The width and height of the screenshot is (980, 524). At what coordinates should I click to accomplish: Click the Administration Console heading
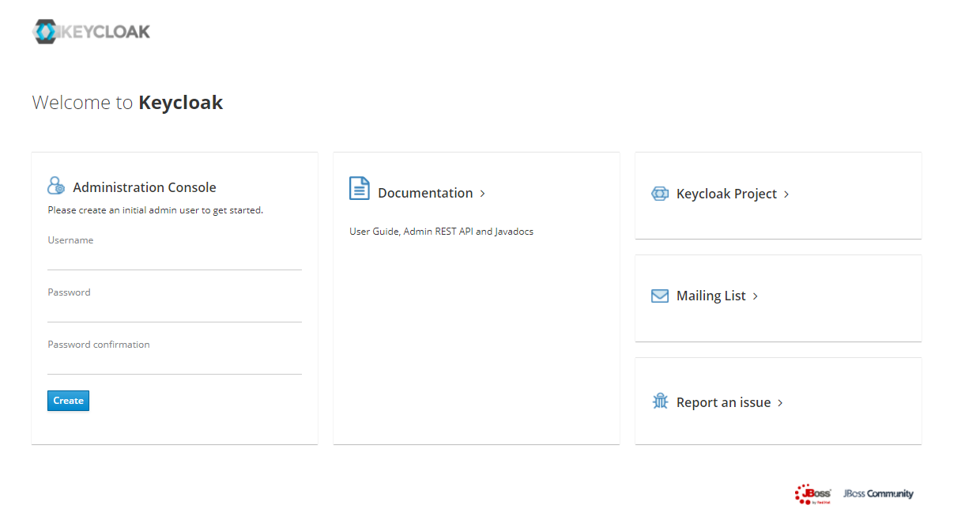[x=145, y=187]
